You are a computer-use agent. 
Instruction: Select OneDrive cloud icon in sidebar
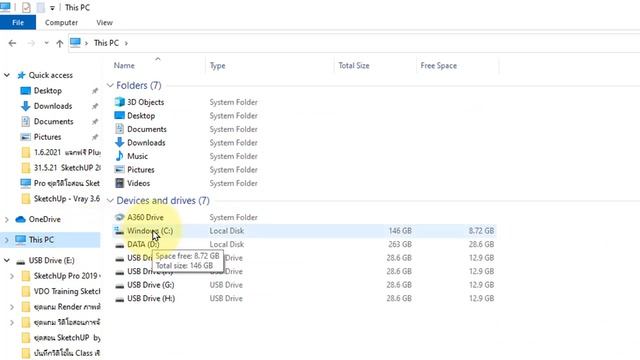point(20,220)
